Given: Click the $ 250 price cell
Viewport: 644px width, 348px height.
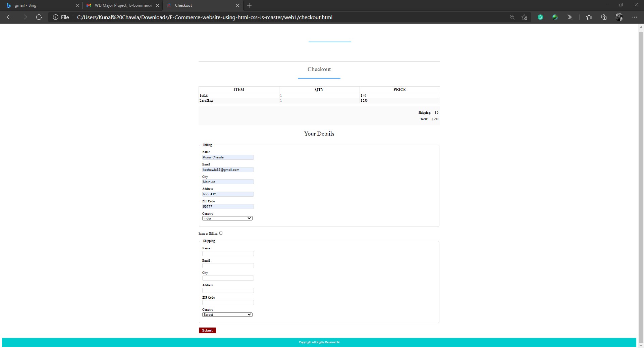Looking at the screenshot, I should pos(399,101).
